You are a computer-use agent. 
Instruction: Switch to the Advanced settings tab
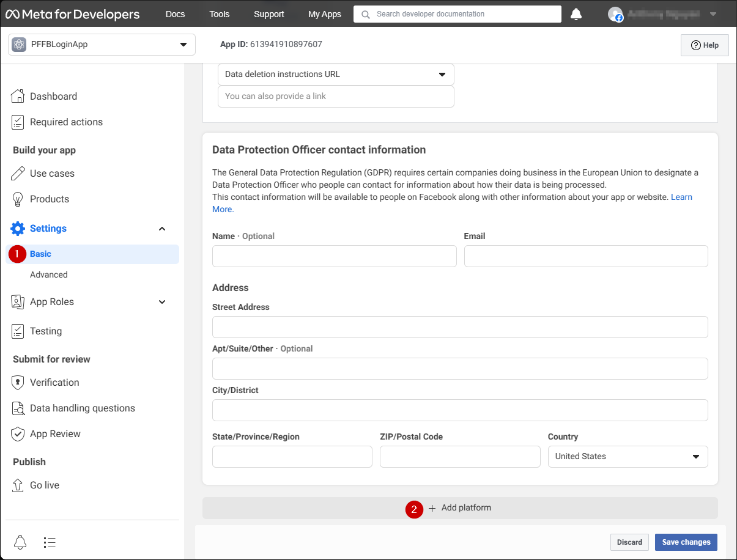pyautogui.click(x=49, y=274)
